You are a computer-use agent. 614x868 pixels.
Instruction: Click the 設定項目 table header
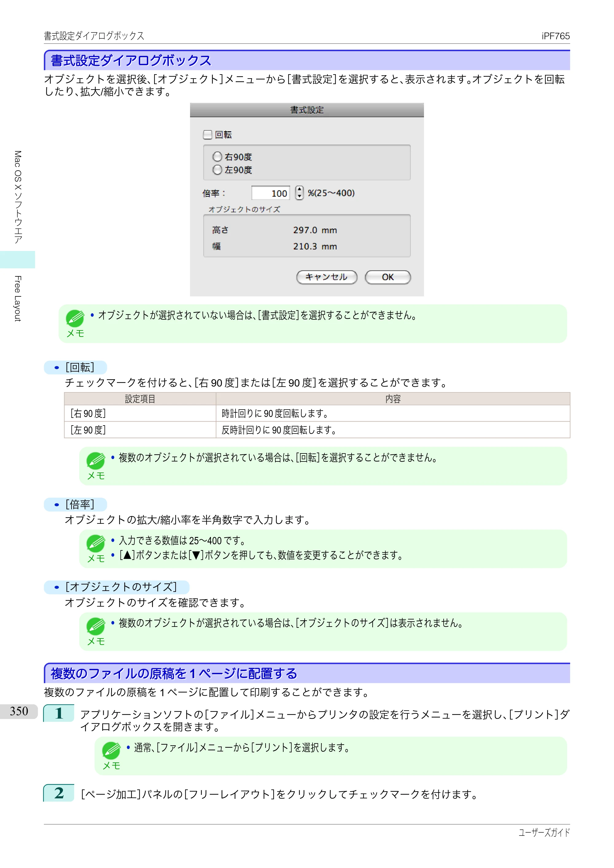coord(140,399)
